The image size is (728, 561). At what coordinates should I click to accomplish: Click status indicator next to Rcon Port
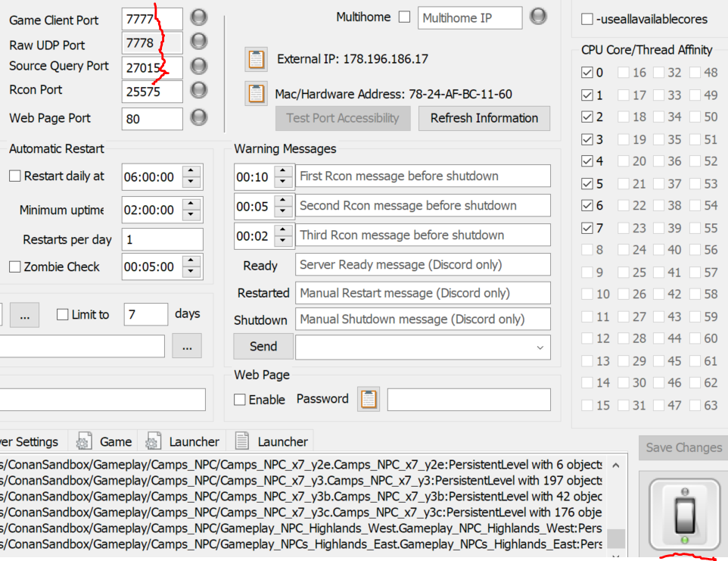(x=199, y=89)
